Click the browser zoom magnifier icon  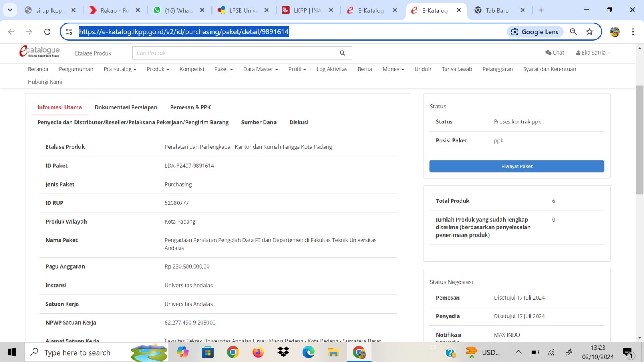pos(574,32)
